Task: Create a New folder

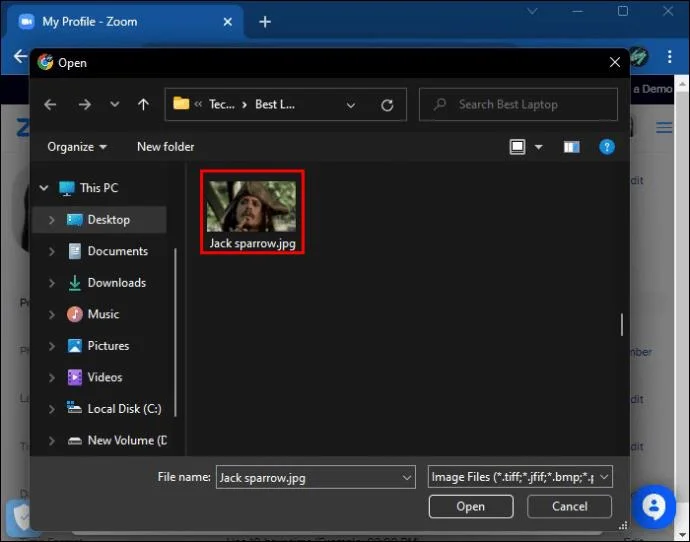Action: [x=165, y=146]
